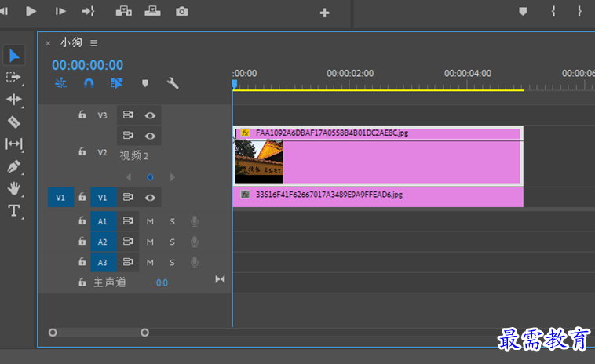Solo track A3

pos(172,262)
